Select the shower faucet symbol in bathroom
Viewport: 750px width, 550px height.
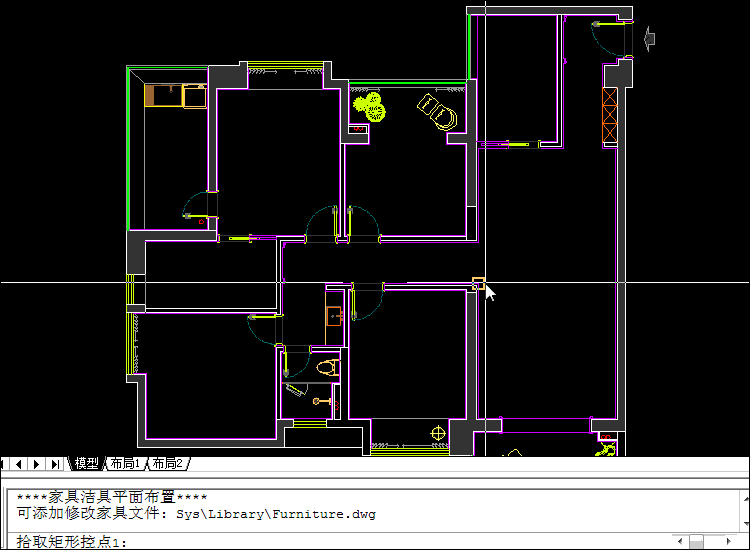point(322,401)
